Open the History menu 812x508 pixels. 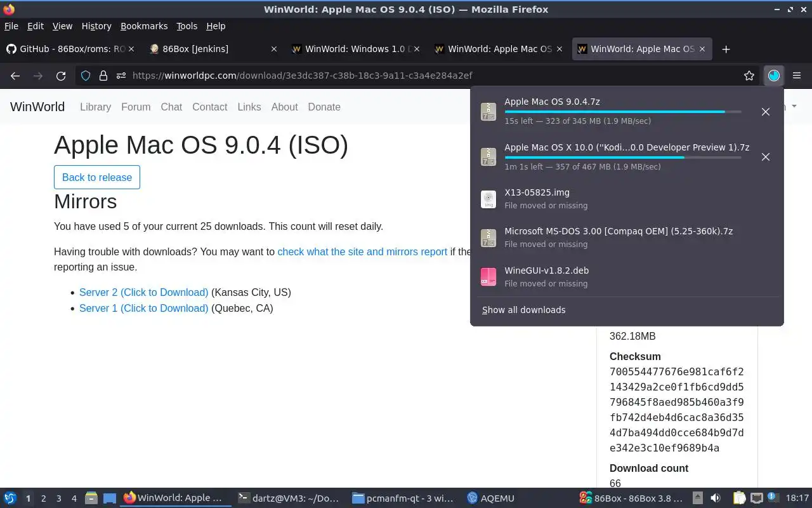96,26
